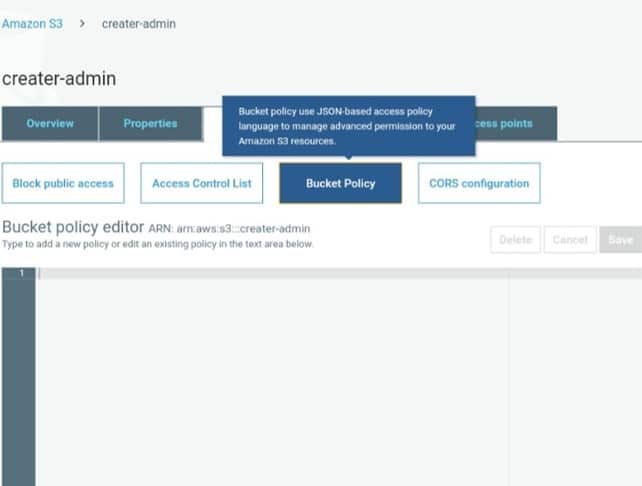
Task: Select the Bucket Policy button
Action: [x=340, y=183]
